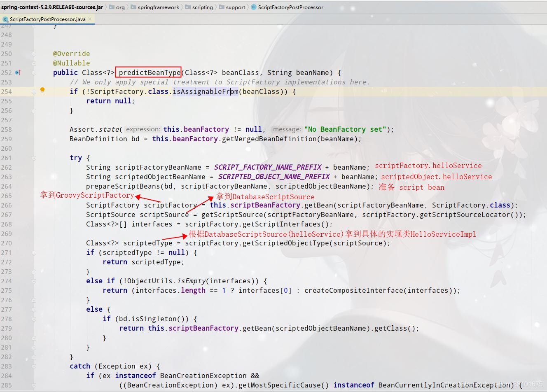Fold the scriptedType null check at line 271
Viewport: 547px width, 392px height.
tap(34, 253)
